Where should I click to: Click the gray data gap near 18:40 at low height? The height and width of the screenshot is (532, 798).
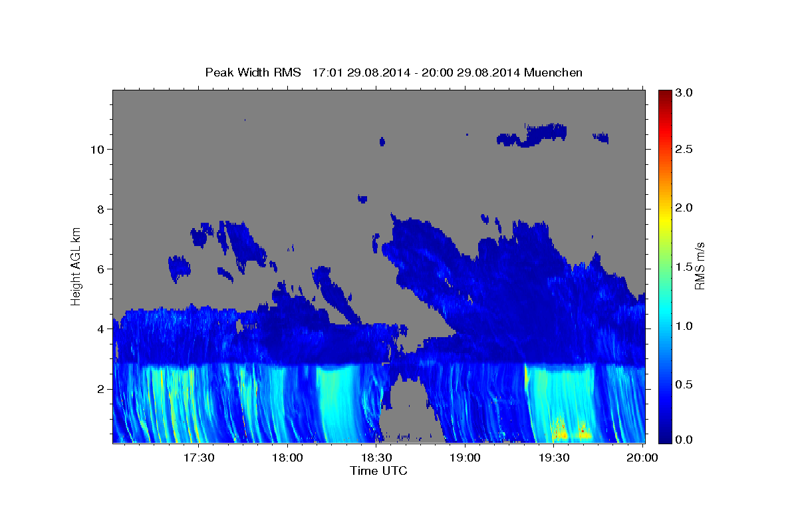tap(411, 411)
